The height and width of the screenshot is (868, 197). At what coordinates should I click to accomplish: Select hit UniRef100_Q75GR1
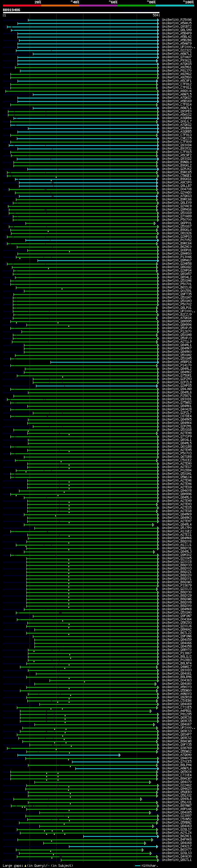176,375
